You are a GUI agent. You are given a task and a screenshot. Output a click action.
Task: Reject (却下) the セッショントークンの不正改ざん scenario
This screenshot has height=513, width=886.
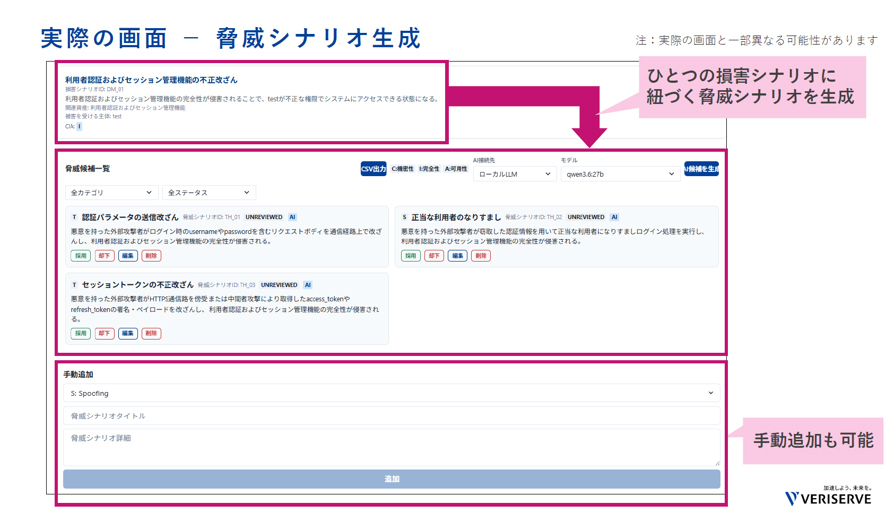pyautogui.click(x=105, y=333)
